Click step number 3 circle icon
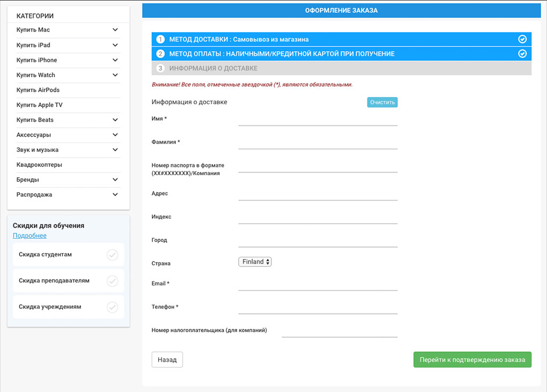Image resolution: width=547 pixels, height=392 pixels. pos(160,68)
